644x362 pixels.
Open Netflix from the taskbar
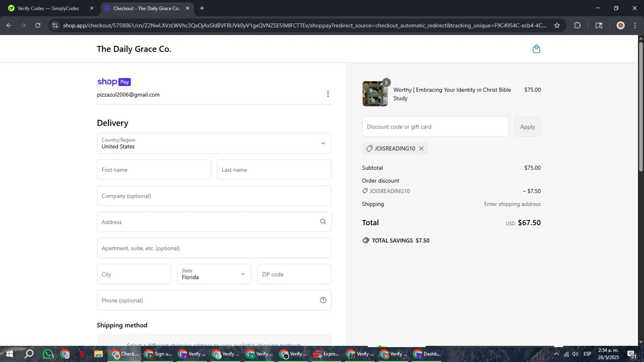coord(82,354)
